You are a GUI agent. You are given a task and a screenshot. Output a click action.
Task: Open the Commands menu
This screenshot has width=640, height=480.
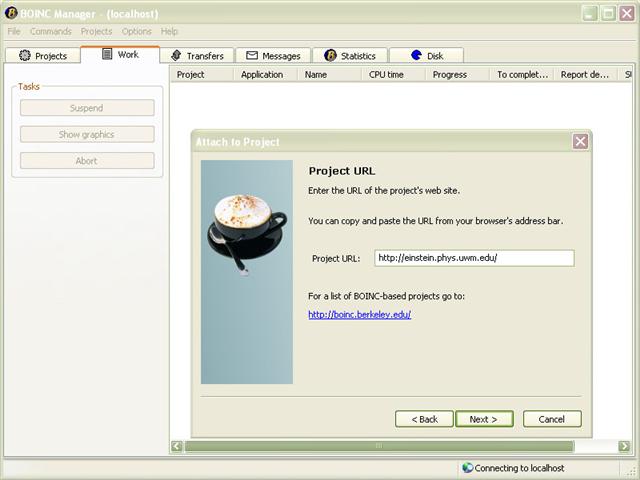coord(51,31)
